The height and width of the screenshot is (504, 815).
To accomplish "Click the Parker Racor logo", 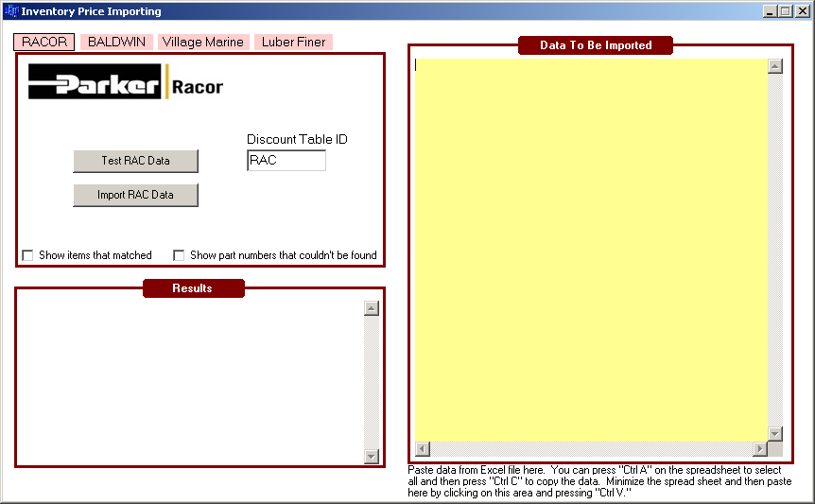I will (x=126, y=81).
